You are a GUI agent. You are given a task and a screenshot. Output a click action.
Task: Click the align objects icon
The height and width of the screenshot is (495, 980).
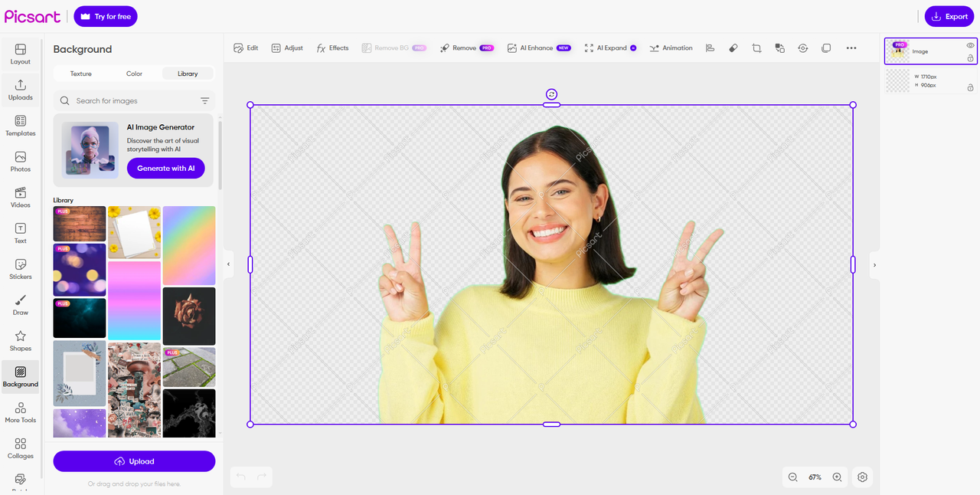coord(710,48)
